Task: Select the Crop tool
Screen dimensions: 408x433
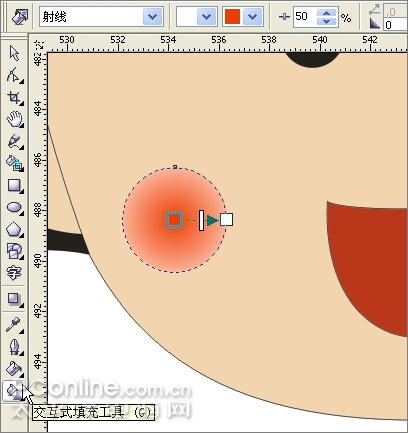Action: [14, 98]
